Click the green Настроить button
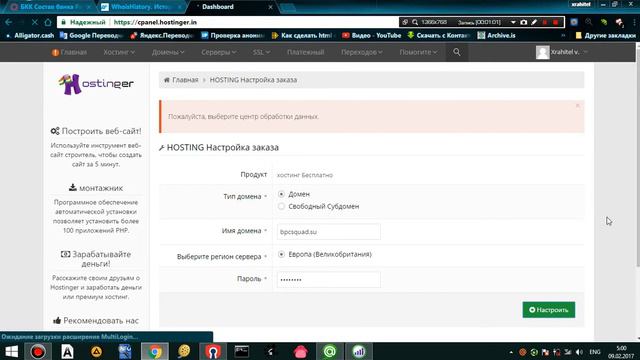Image resolution: width=640 pixels, height=360 pixels. (549, 310)
